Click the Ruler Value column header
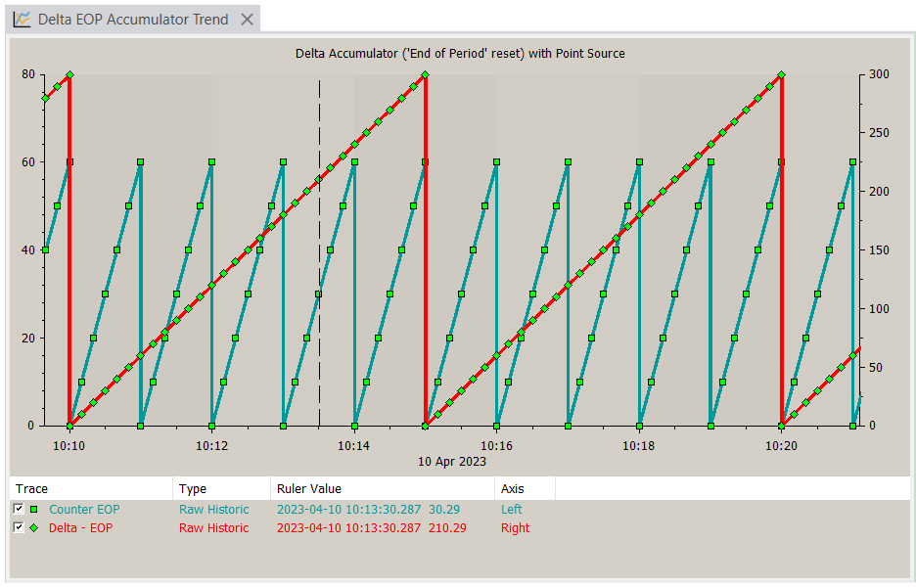 pos(309,488)
